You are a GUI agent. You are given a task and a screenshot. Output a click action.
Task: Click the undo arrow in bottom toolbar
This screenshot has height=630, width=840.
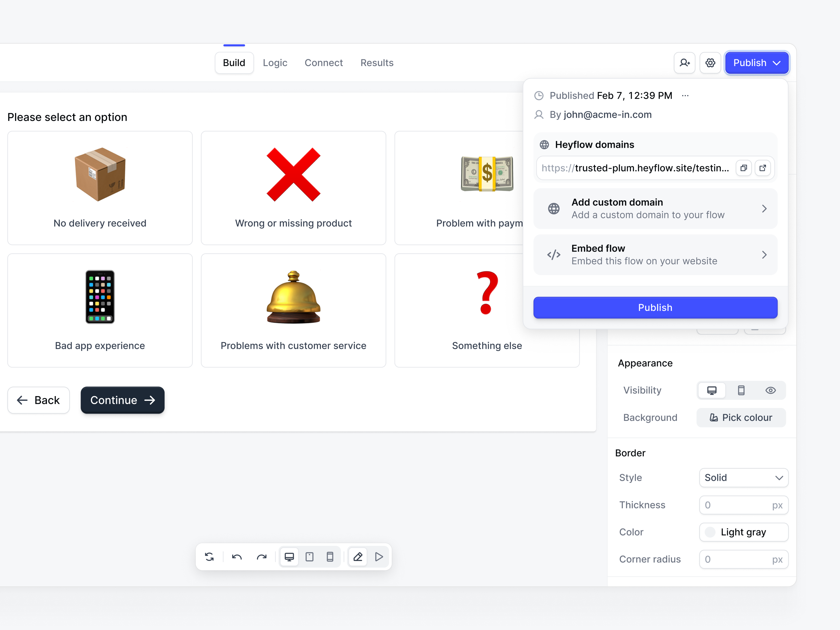point(237,557)
